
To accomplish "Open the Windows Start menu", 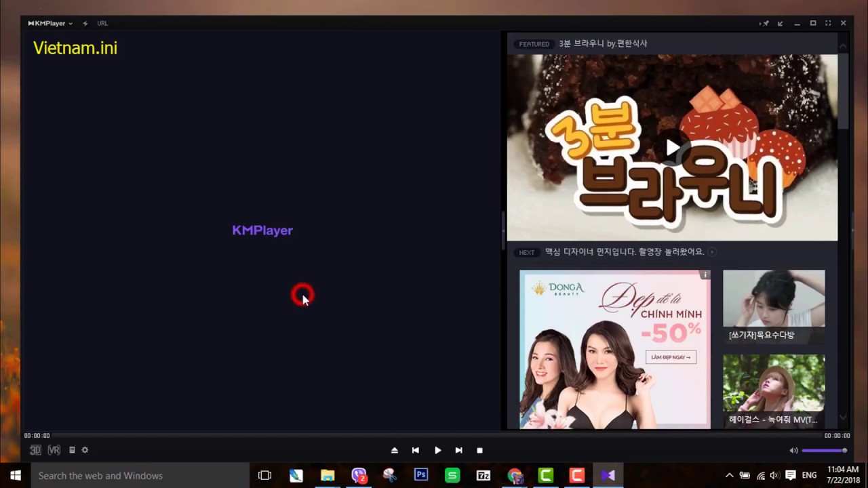I will point(16,475).
